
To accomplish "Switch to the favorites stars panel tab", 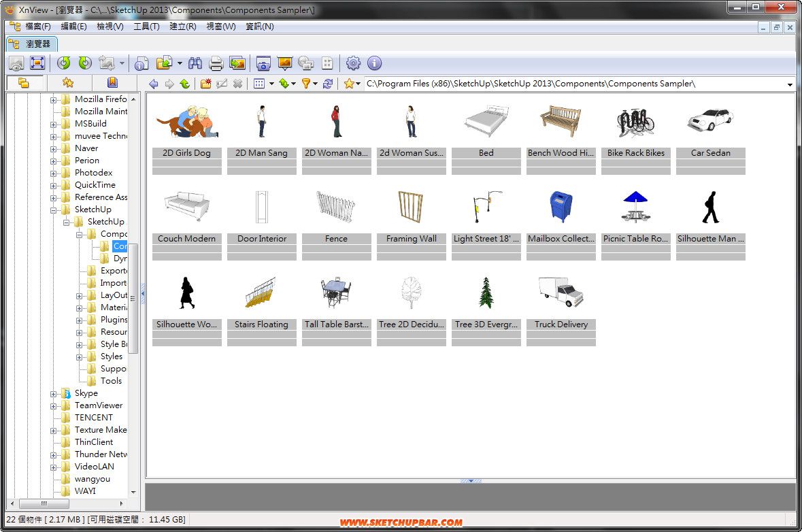I will 68,83.
